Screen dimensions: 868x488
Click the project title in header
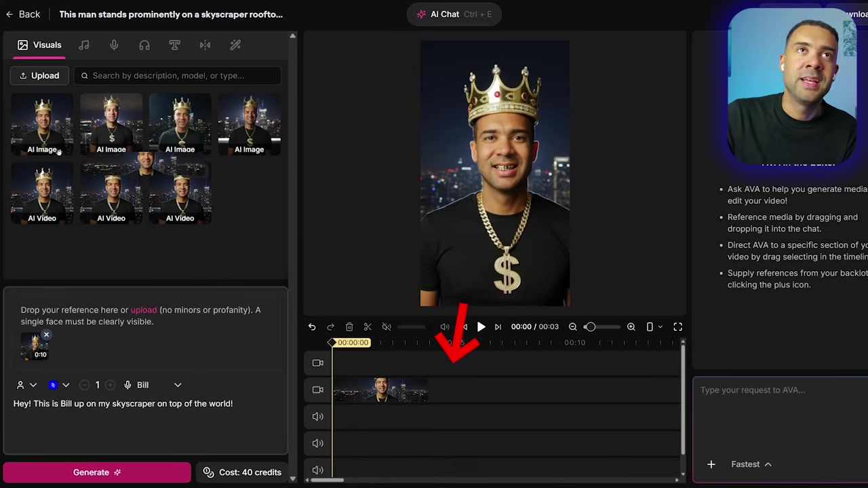[171, 14]
